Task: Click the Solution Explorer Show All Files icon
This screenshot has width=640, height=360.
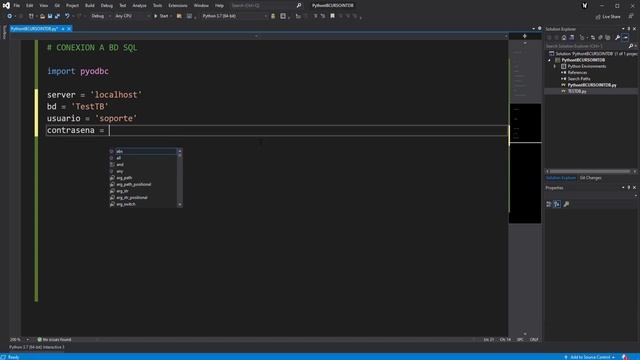Action: click(608, 38)
